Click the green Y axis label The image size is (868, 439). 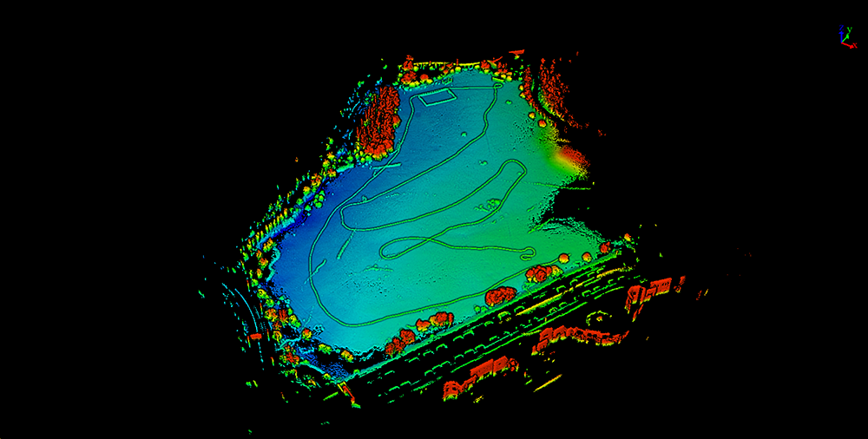click(x=849, y=29)
